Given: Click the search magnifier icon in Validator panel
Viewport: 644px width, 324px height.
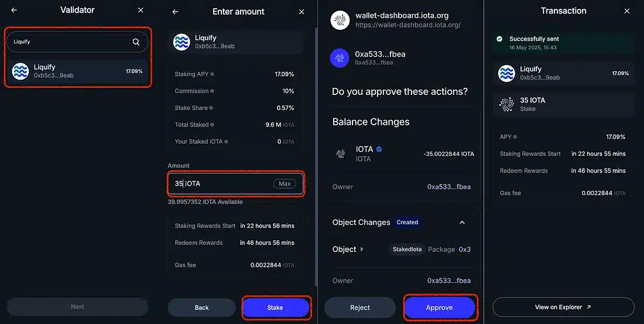Looking at the screenshot, I should [136, 42].
